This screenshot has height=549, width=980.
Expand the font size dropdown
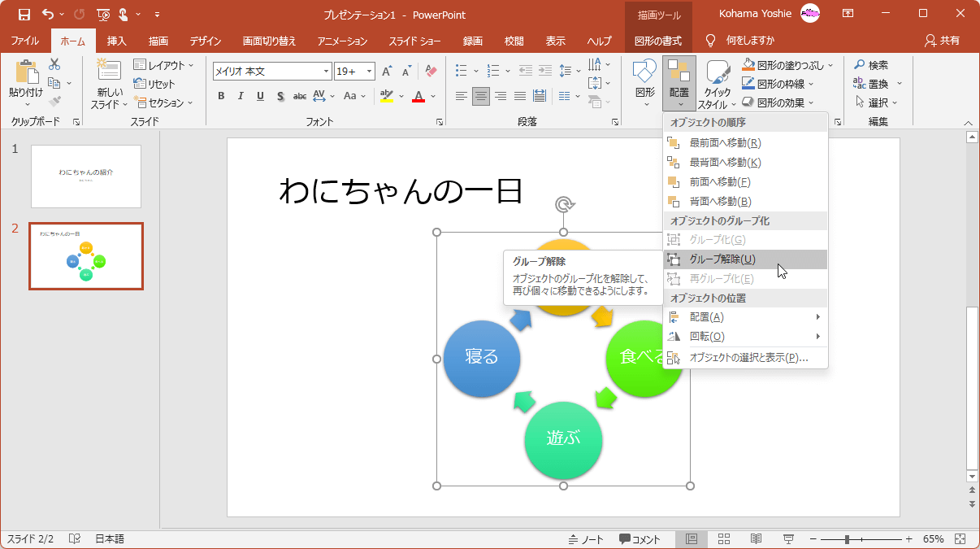point(369,72)
